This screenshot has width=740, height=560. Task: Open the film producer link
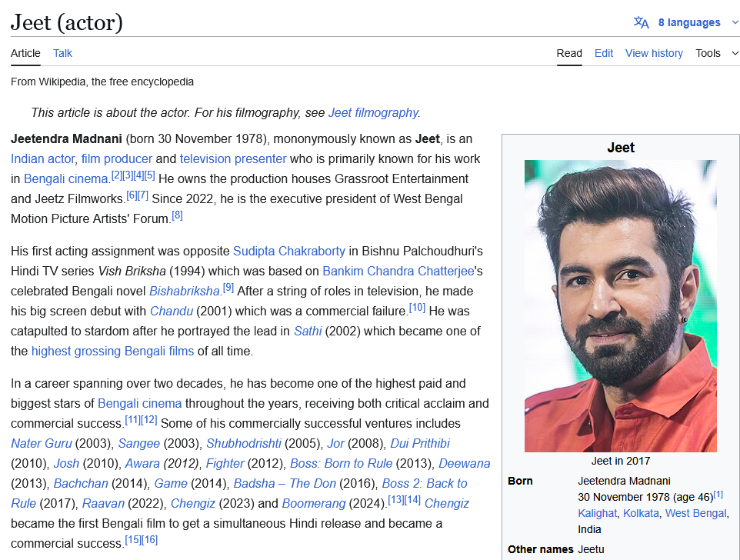117,159
